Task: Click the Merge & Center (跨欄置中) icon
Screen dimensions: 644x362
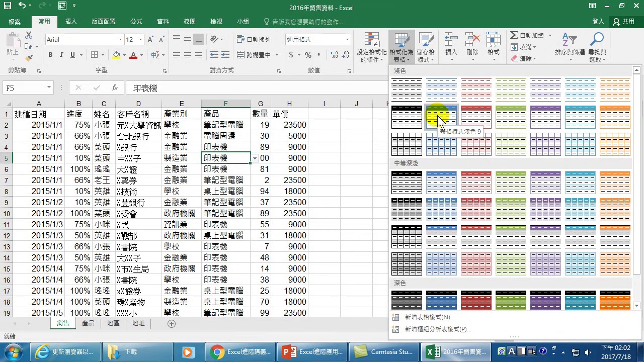Action: 240,55
